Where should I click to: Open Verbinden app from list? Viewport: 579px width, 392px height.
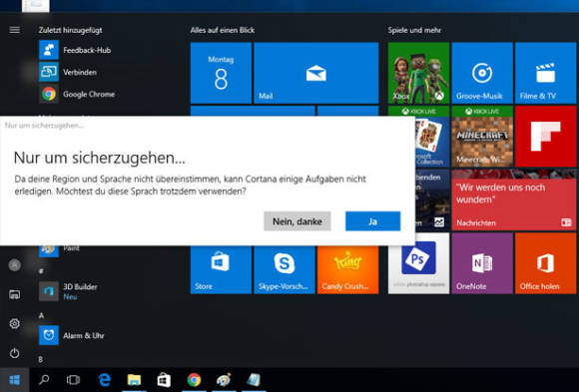click(68, 72)
